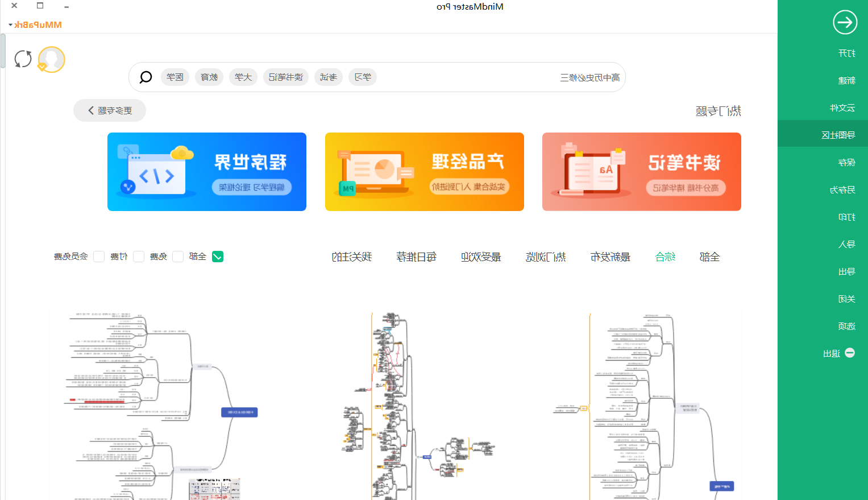The image size is (868, 500).
Task: Click the vertical scrollbar handle
Action: [3, 51]
